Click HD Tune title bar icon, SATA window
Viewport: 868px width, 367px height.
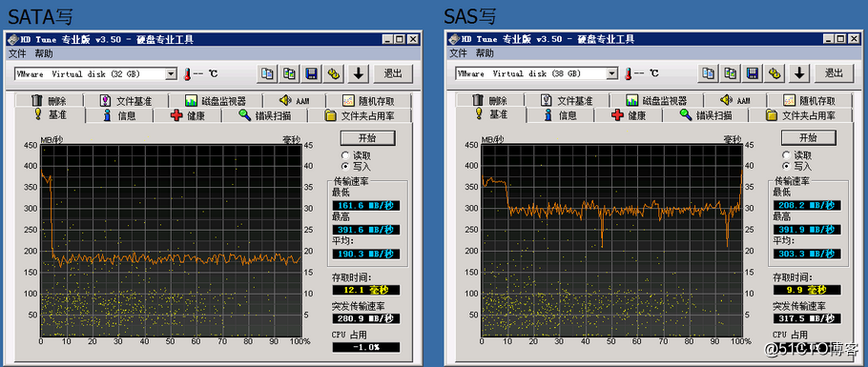point(13,39)
